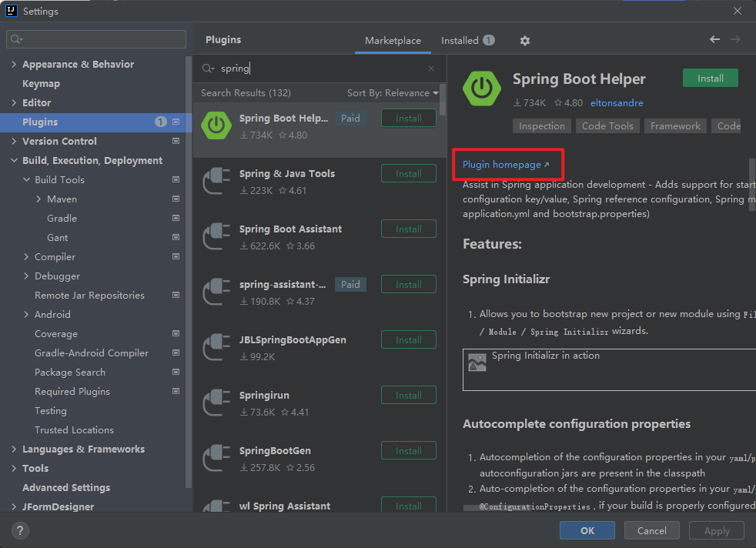This screenshot has width=756, height=548.
Task: Click project-level icon beside Gradle
Action: coord(176,219)
